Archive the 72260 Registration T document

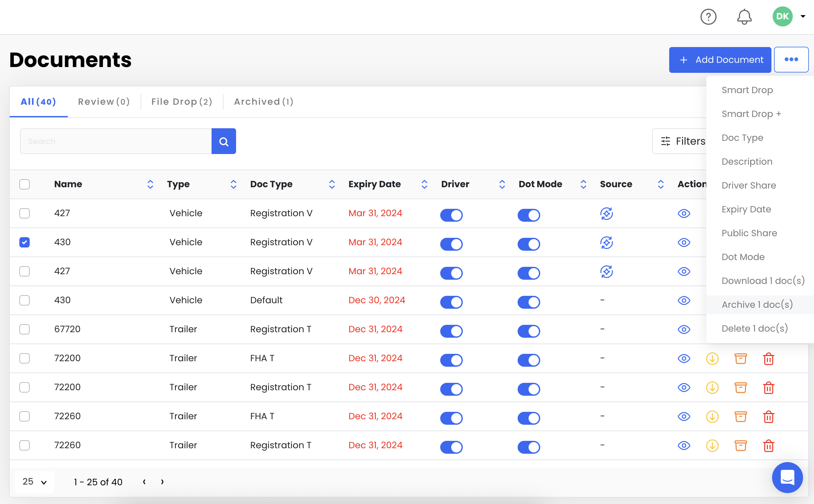click(740, 446)
